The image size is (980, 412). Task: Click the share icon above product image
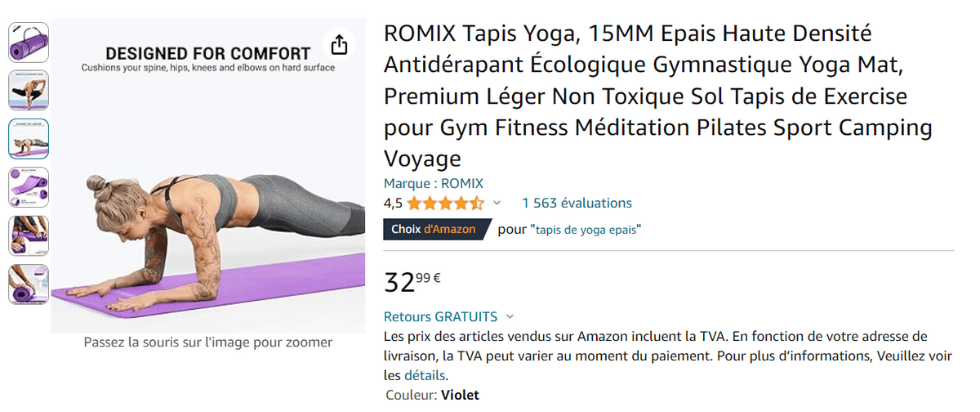[x=339, y=45]
